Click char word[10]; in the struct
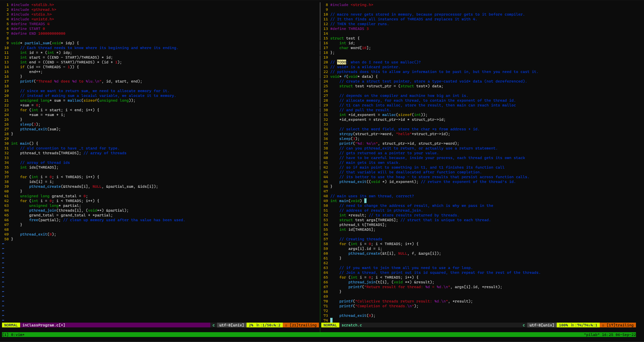This screenshot has height=342, width=644. click(355, 48)
